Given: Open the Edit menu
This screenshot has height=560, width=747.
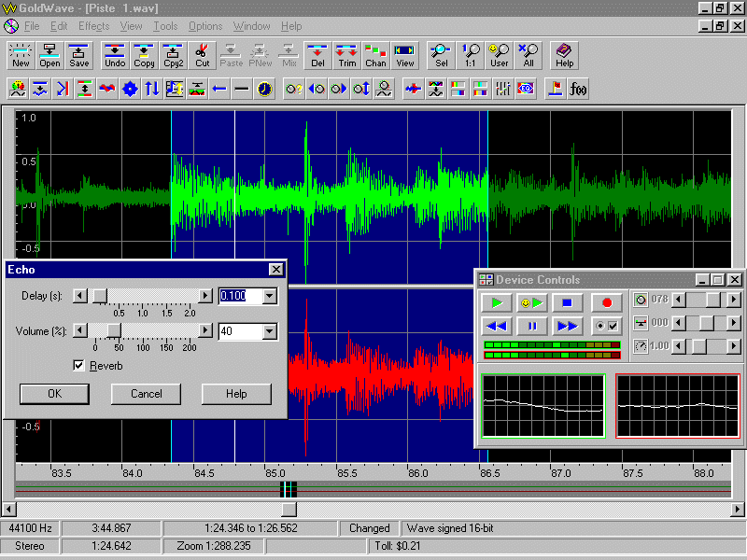Looking at the screenshot, I should tap(59, 26).
